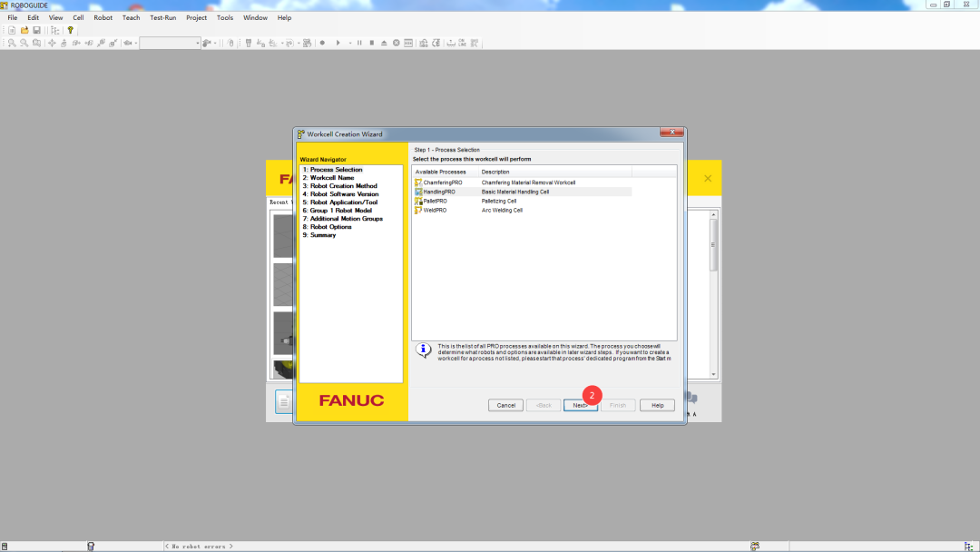Select navigator step 1: Process Selection
The width and height of the screenshot is (980, 552).
332,170
